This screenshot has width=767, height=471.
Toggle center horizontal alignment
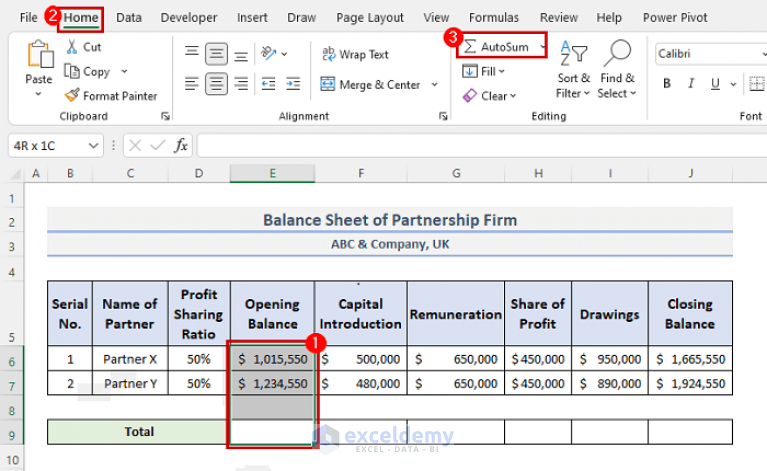point(215,85)
